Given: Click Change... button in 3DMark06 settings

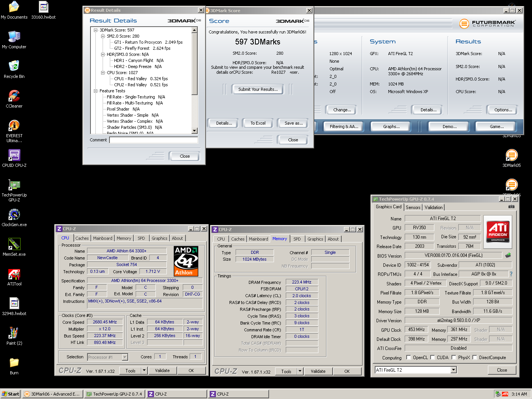Looking at the screenshot, I should (x=342, y=110).
